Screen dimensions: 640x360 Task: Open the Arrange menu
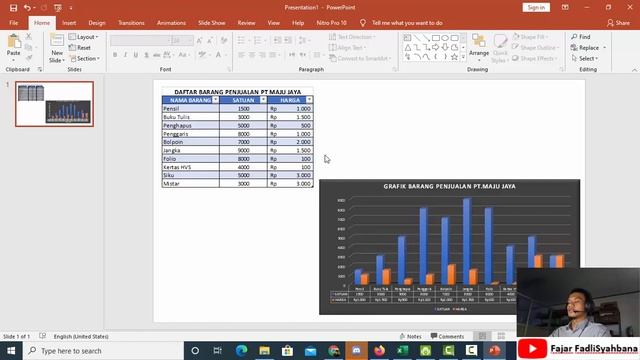[479, 46]
